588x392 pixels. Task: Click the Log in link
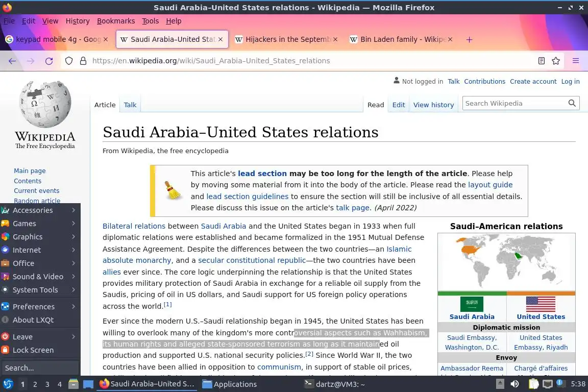pyautogui.click(x=570, y=81)
